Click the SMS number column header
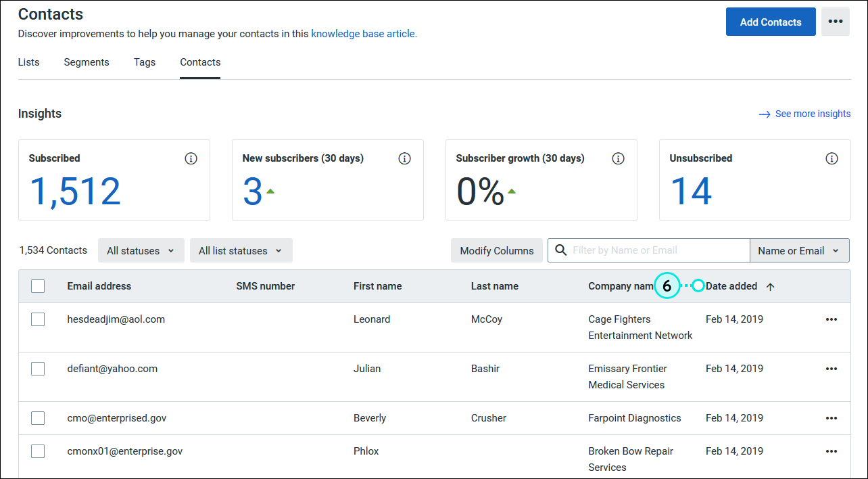 click(x=266, y=286)
